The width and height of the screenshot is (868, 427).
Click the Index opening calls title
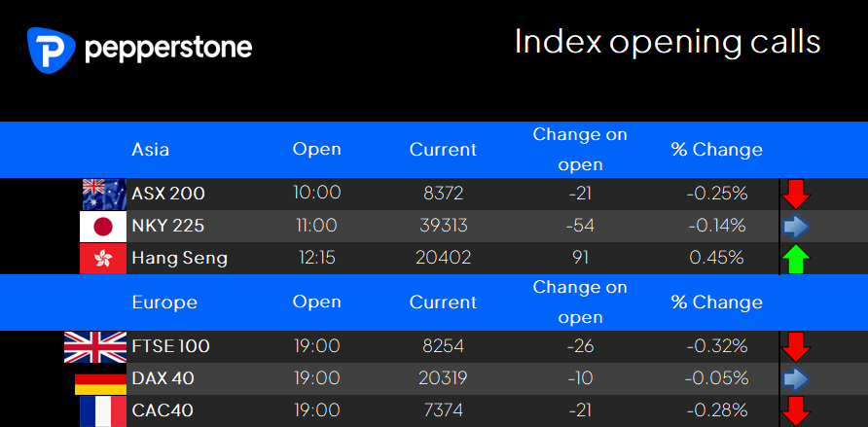[x=667, y=43]
